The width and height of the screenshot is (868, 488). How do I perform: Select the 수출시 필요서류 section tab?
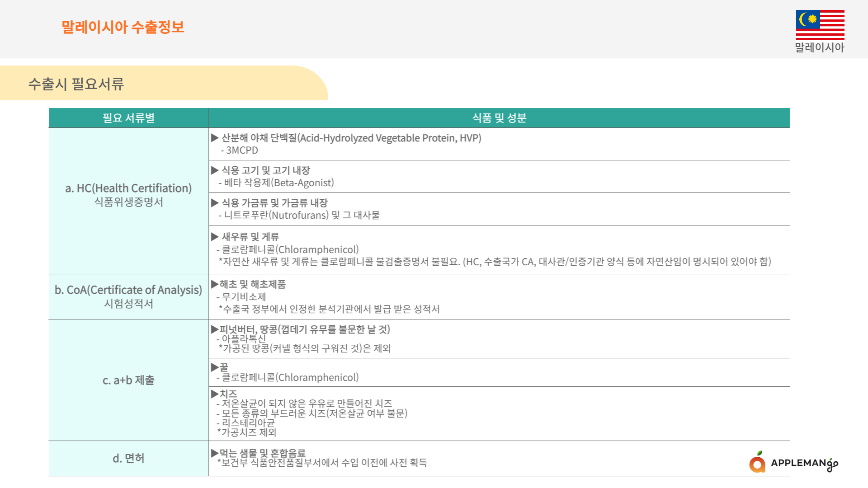[x=76, y=84]
